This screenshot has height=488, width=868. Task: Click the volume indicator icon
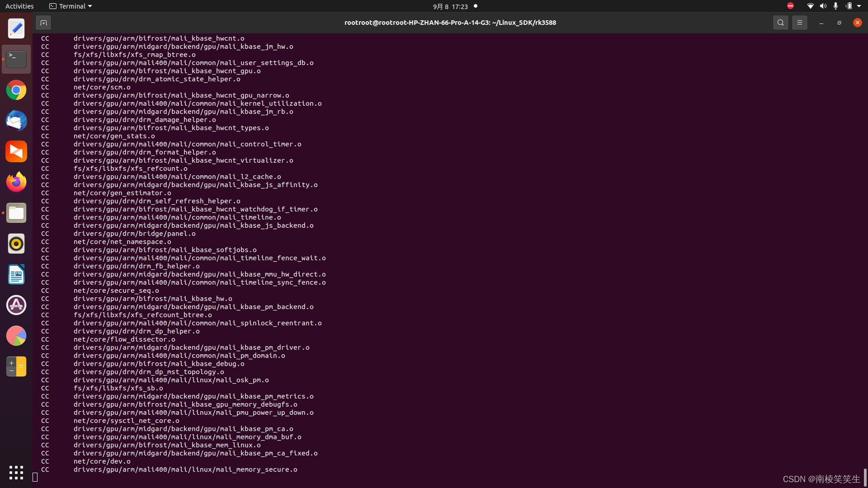823,6
